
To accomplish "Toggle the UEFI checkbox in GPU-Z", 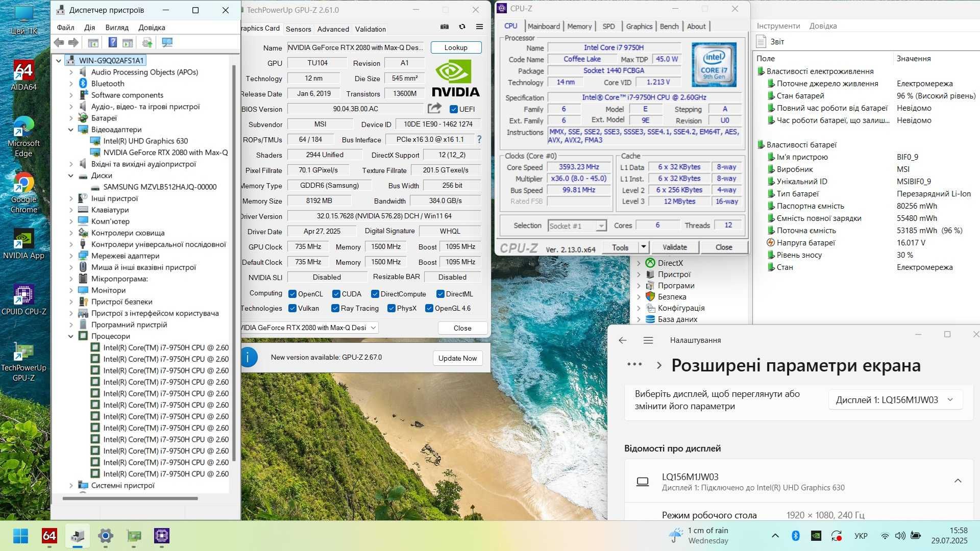I will [453, 109].
